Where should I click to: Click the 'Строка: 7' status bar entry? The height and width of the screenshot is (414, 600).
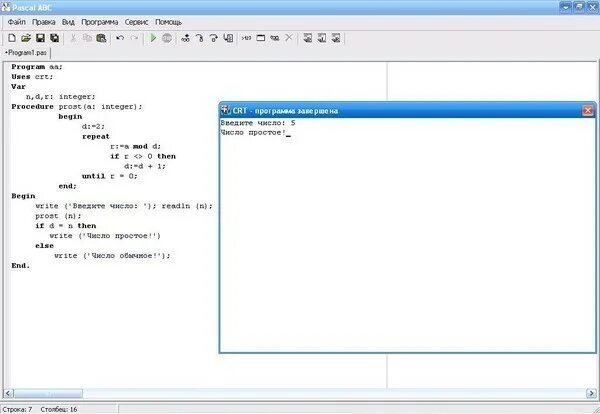(x=17, y=409)
